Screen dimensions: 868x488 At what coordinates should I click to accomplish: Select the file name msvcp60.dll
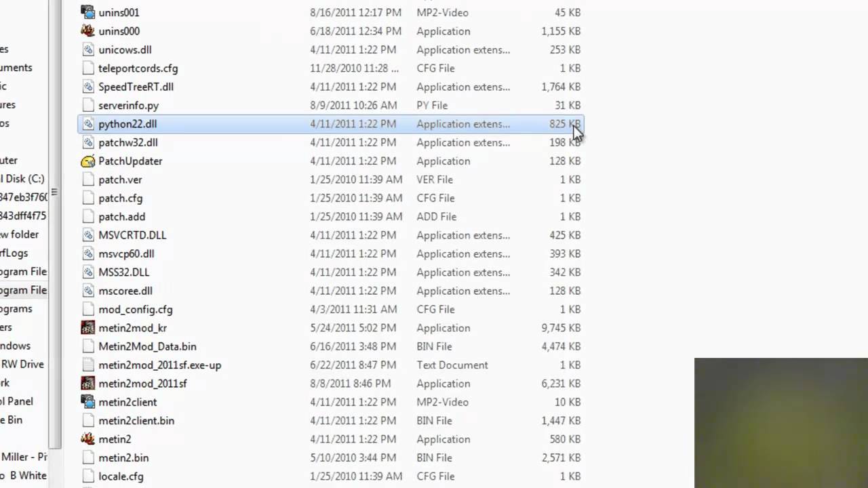point(126,253)
